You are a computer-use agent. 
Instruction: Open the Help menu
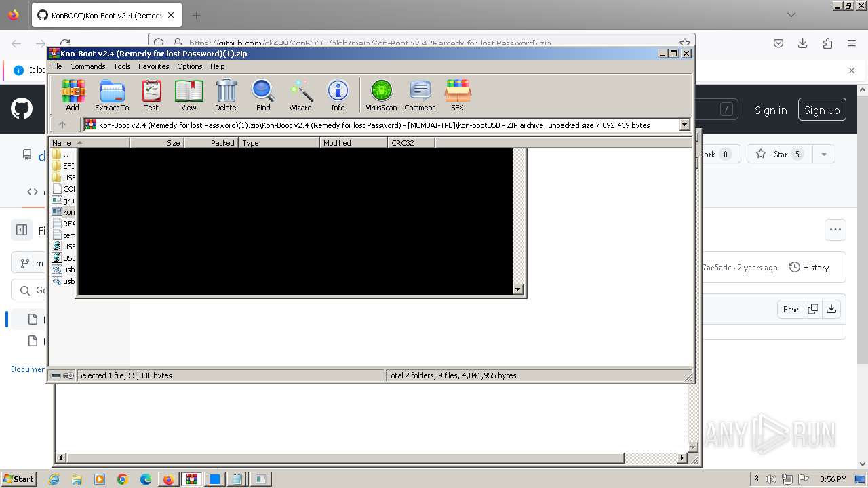click(x=218, y=66)
